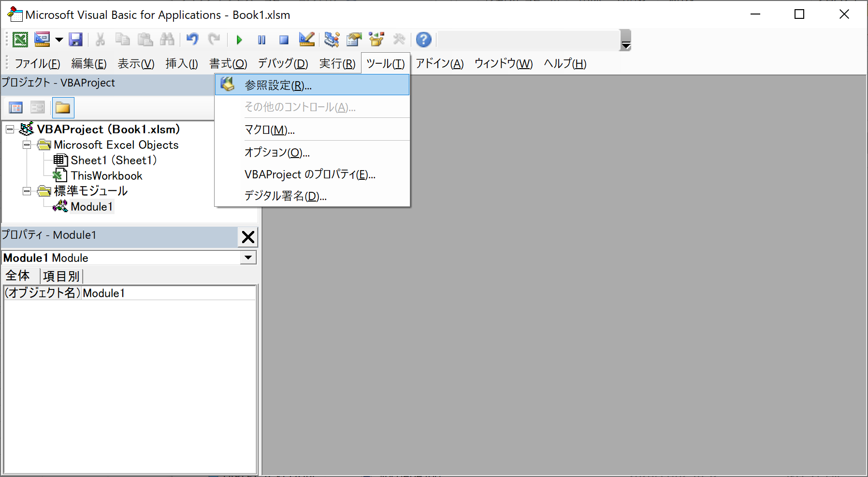Open the 書式(O) menu
The height and width of the screenshot is (477, 868).
[228, 64]
